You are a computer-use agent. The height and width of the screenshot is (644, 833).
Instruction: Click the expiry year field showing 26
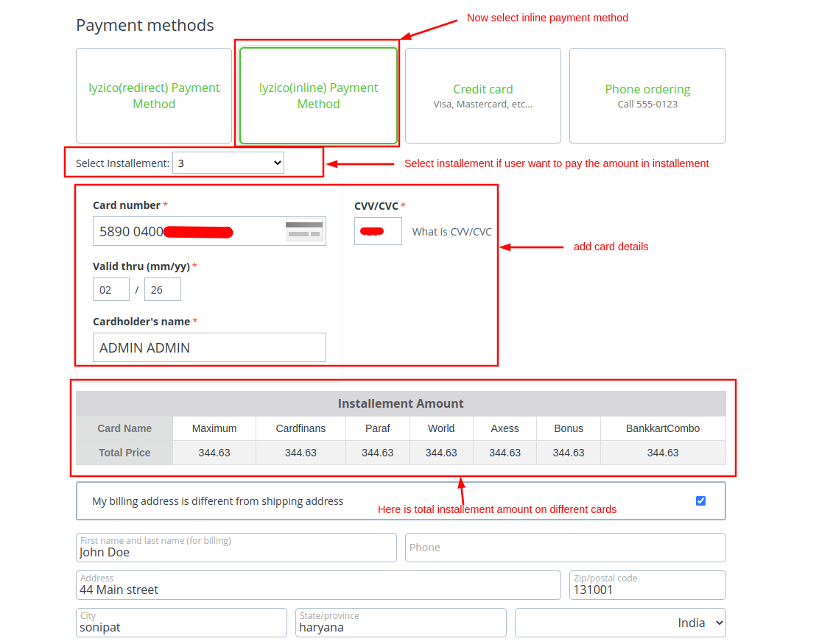163,289
